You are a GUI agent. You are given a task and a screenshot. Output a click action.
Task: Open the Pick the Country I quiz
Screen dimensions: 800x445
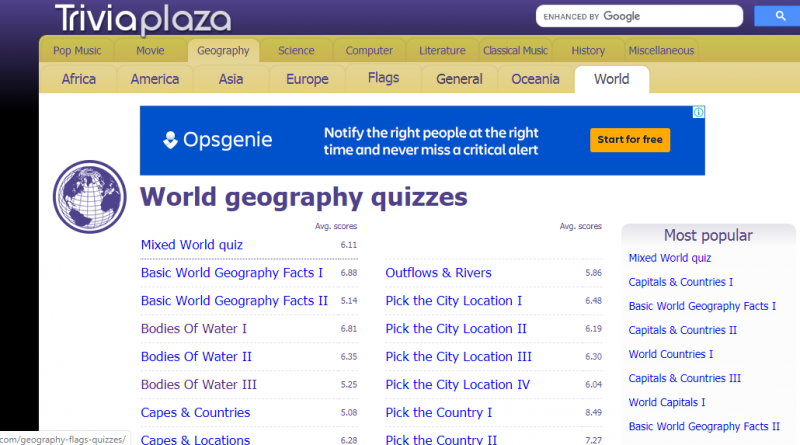pos(439,413)
